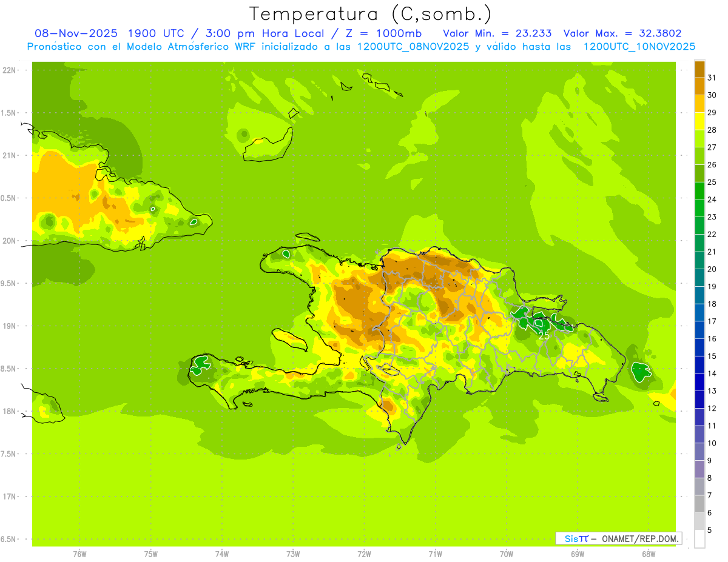The height and width of the screenshot is (562, 728).
Task: Click the "75W" longitude label
Action: click(150, 554)
